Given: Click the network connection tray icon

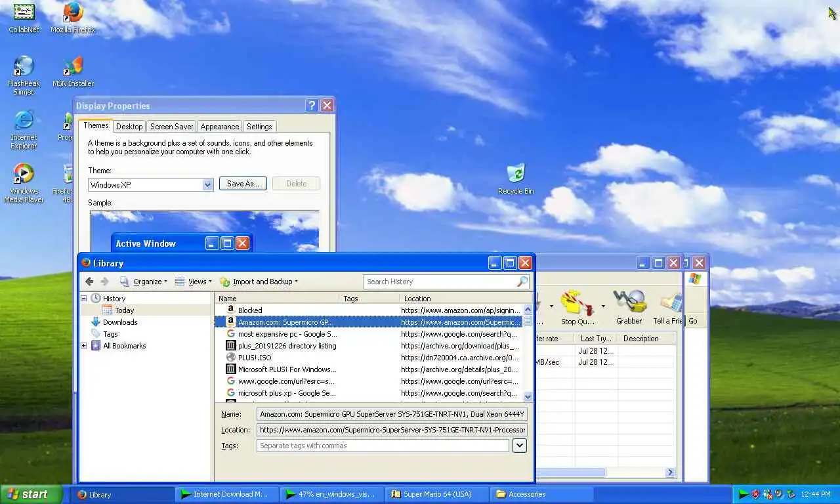Looking at the screenshot, I should pyautogui.click(x=767, y=494).
